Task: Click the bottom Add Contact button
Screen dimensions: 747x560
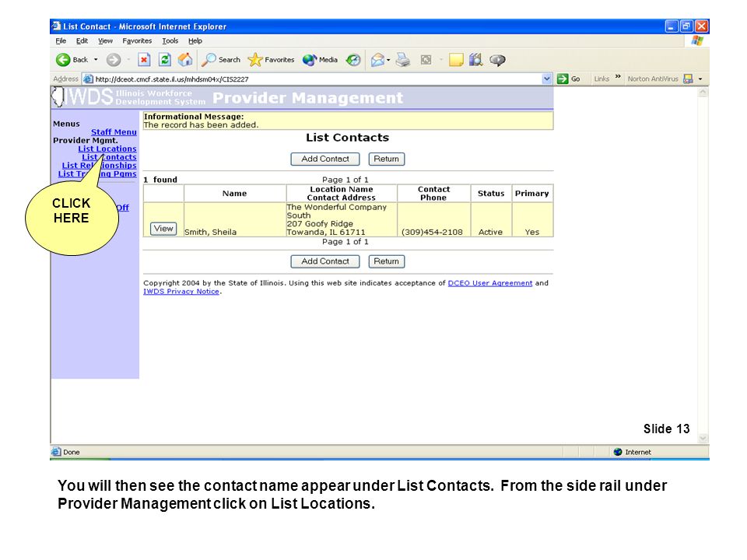Action: click(x=325, y=261)
